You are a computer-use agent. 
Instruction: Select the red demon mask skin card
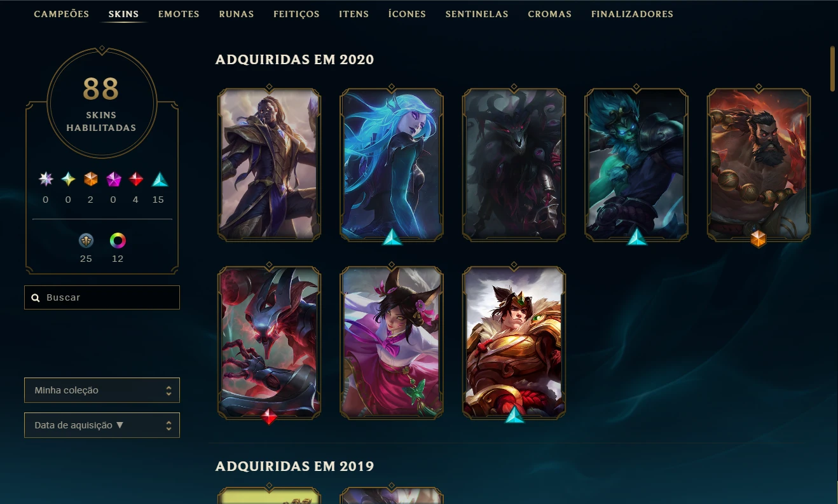pos(269,342)
